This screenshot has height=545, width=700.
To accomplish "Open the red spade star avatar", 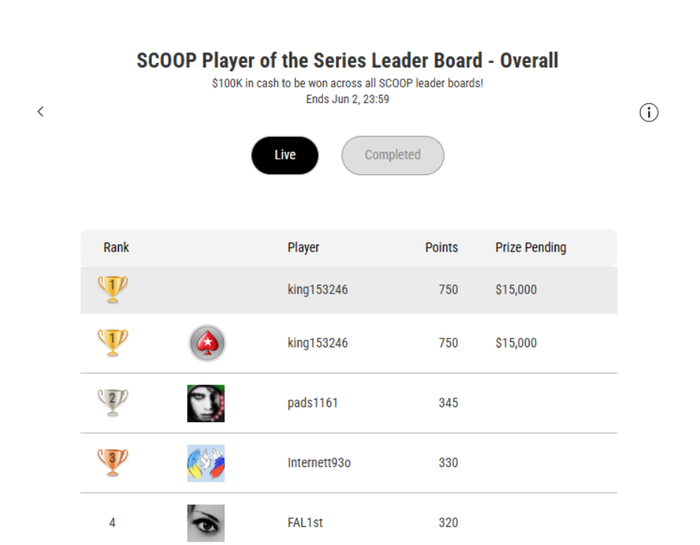I will click(x=207, y=343).
